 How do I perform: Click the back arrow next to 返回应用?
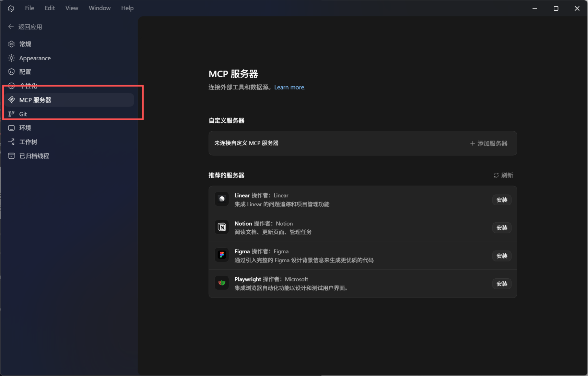(11, 26)
